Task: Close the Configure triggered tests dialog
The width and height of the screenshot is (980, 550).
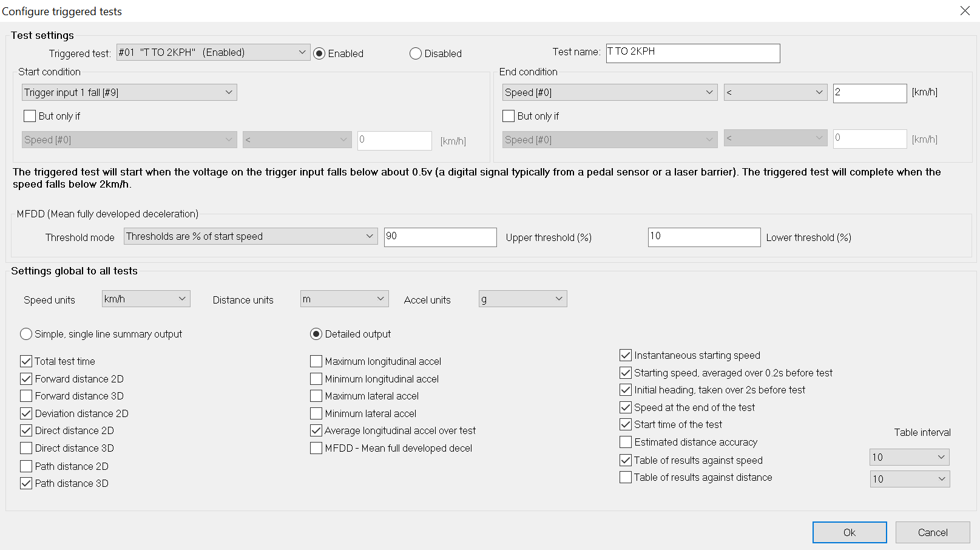Action: tap(965, 11)
